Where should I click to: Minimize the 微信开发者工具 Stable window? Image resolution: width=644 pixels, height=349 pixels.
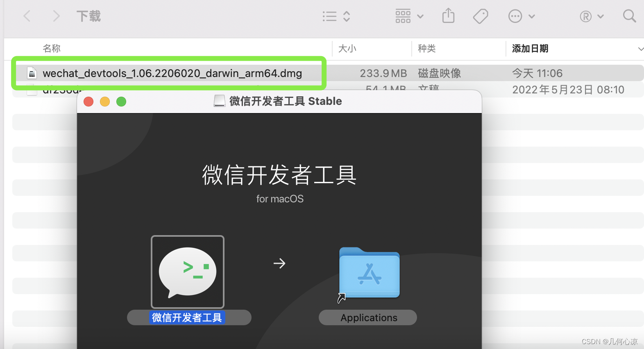point(105,102)
